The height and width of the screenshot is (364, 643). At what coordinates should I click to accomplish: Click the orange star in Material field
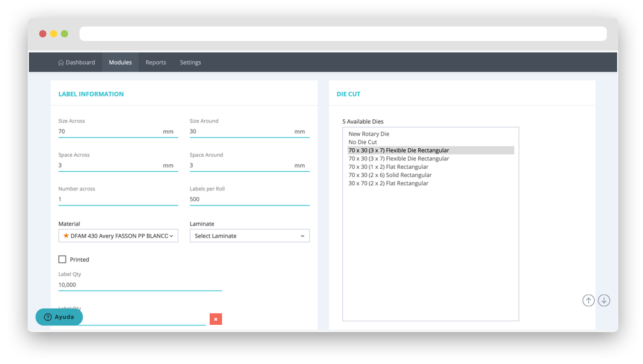66,236
